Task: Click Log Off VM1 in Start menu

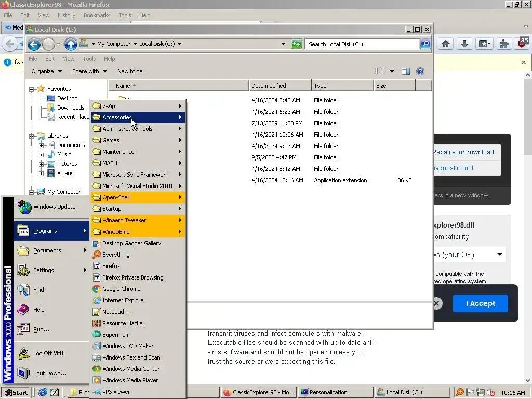Action: click(51, 353)
